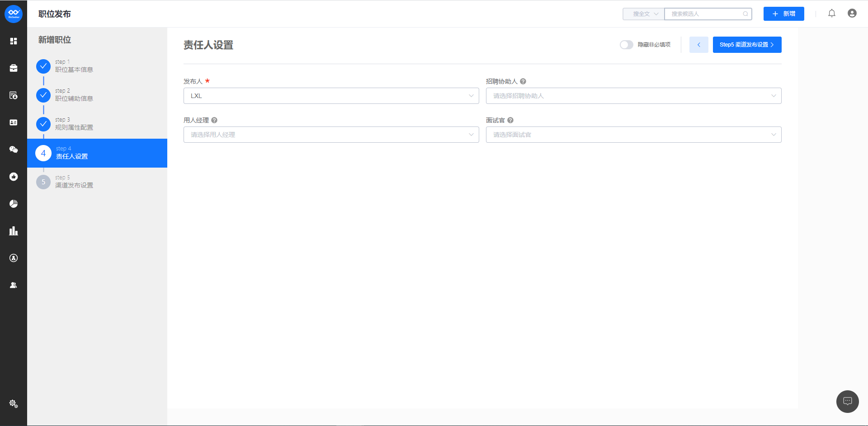
Task: Open the dashboard grid icon
Action: point(14,41)
